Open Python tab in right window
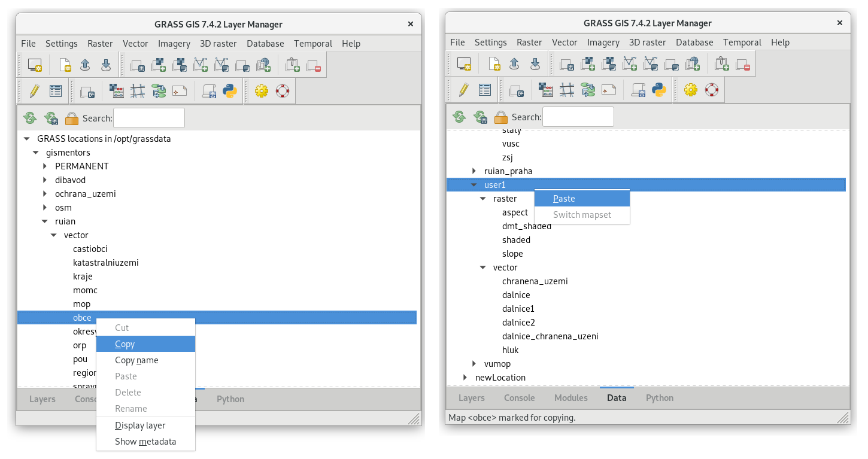 tap(660, 398)
